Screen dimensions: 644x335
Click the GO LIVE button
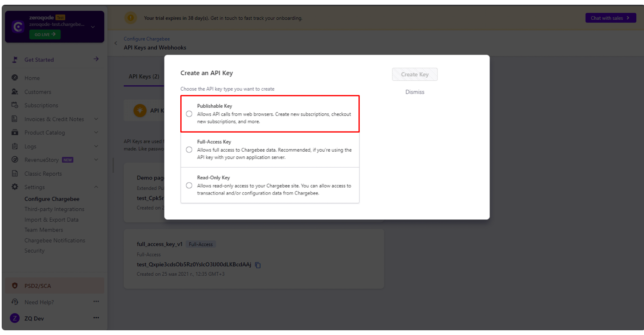pyautogui.click(x=45, y=34)
